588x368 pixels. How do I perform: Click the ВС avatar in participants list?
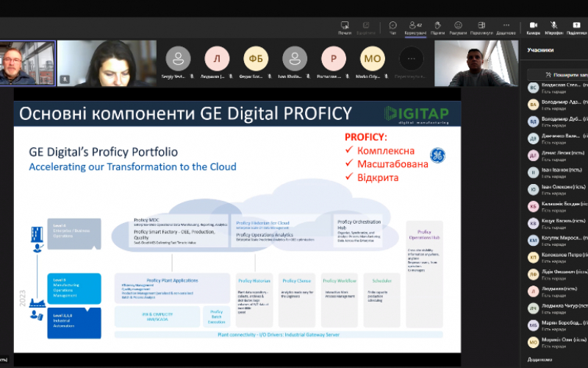[x=534, y=88]
